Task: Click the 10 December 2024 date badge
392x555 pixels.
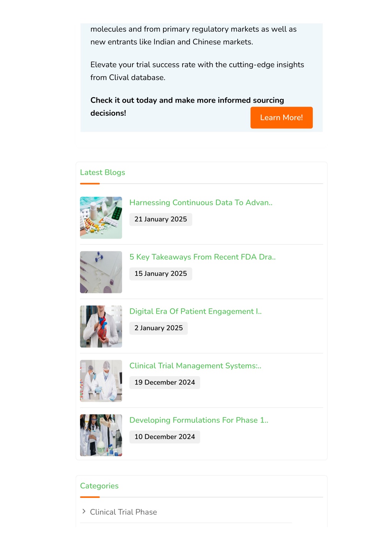Action: click(165, 437)
